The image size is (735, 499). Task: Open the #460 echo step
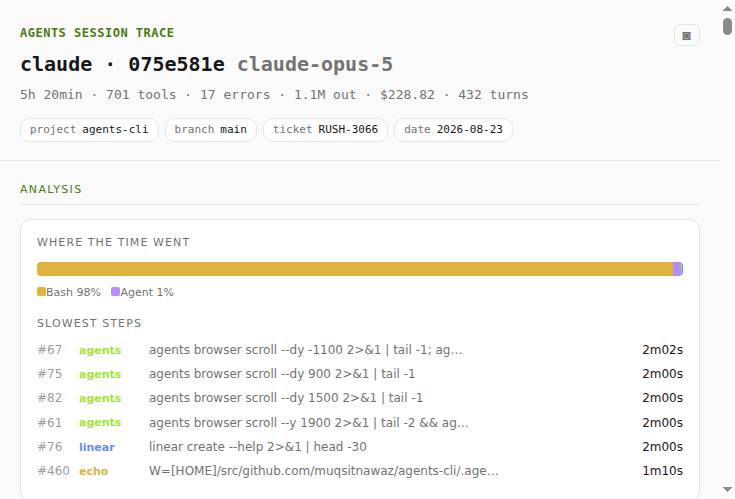[x=360, y=471]
